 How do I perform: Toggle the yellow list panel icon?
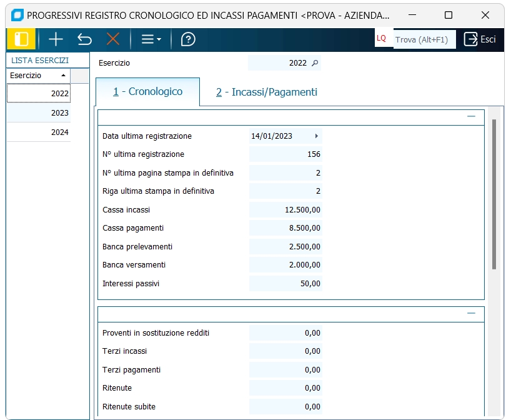point(21,39)
